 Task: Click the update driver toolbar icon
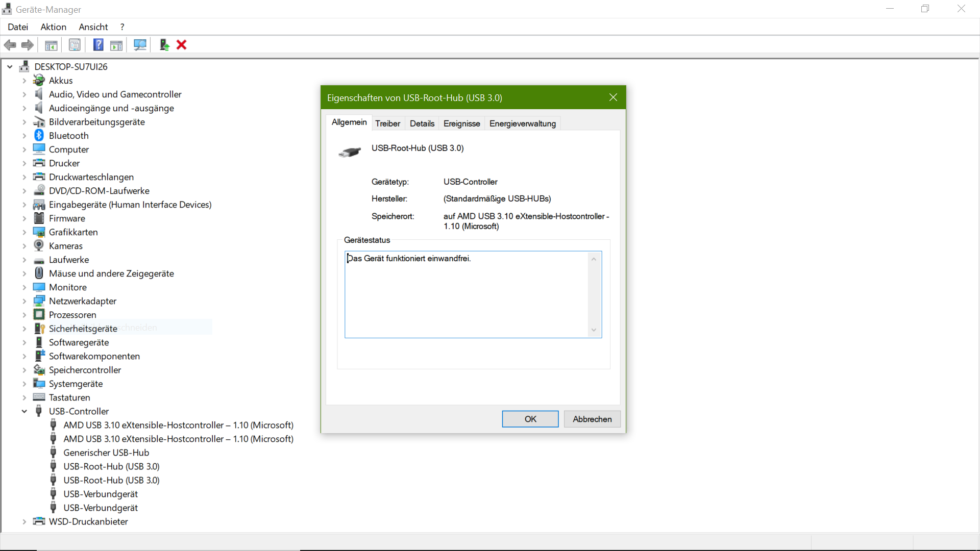pyautogui.click(x=164, y=45)
